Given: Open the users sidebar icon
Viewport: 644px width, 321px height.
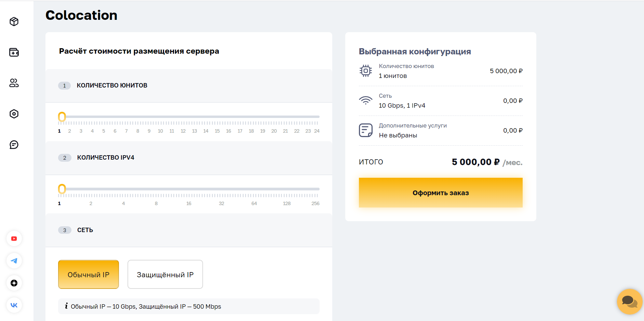Looking at the screenshot, I should pos(14,83).
